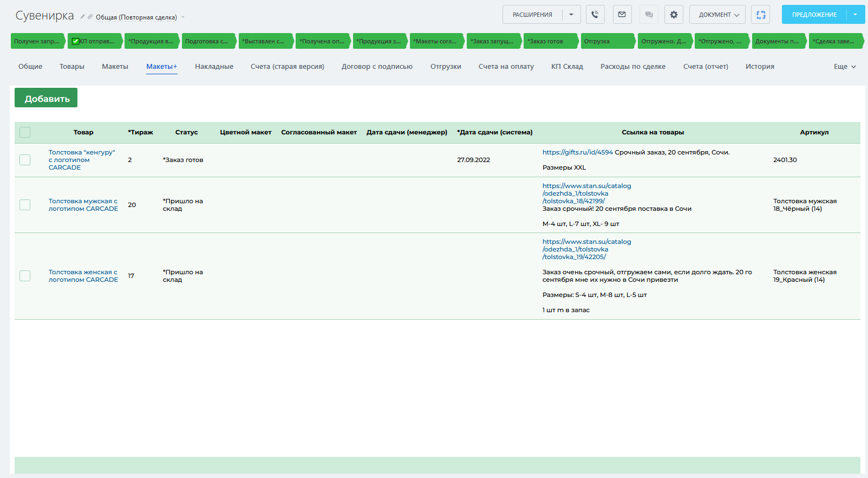Image resolution: width=868 pixels, height=478 pixels.
Task: Expand the arrow beside ПРЕДЛОЖЕНИЕ button
Action: (x=856, y=15)
